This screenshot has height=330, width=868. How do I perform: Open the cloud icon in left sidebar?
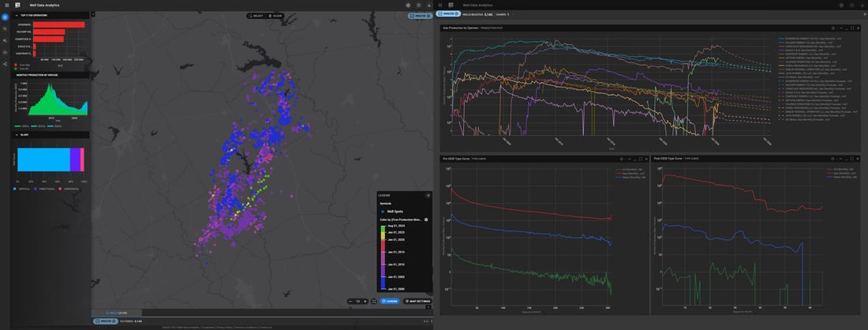[5, 52]
